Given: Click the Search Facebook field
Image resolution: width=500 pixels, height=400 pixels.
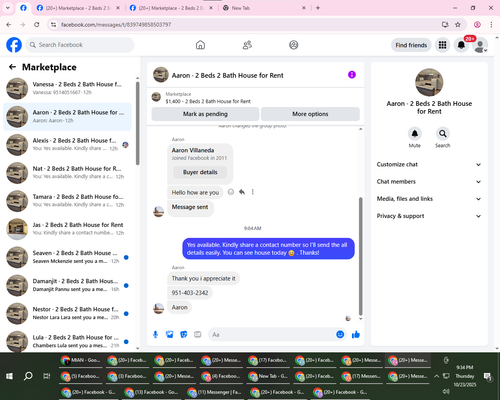Looking at the screenshot, I should (x=80, y=45).
